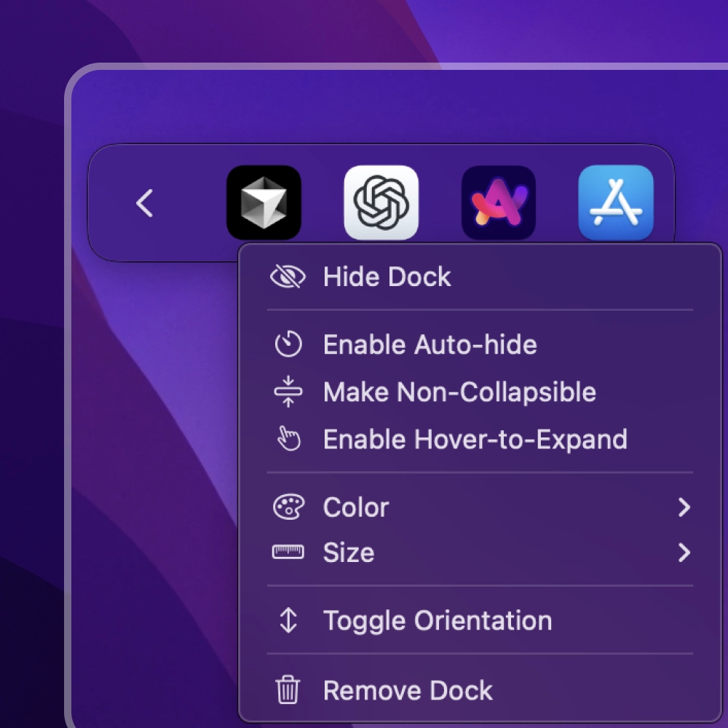Click Toggle Orientation
The width and height of the screenshot is (728, 728).
[437, 620]
